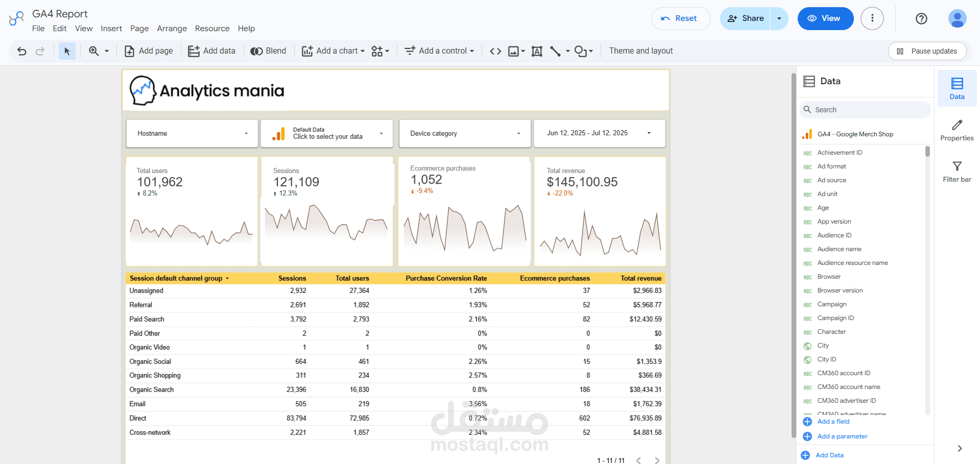Click the user account avatar
The image size is (980, 464).
point(957,18)
